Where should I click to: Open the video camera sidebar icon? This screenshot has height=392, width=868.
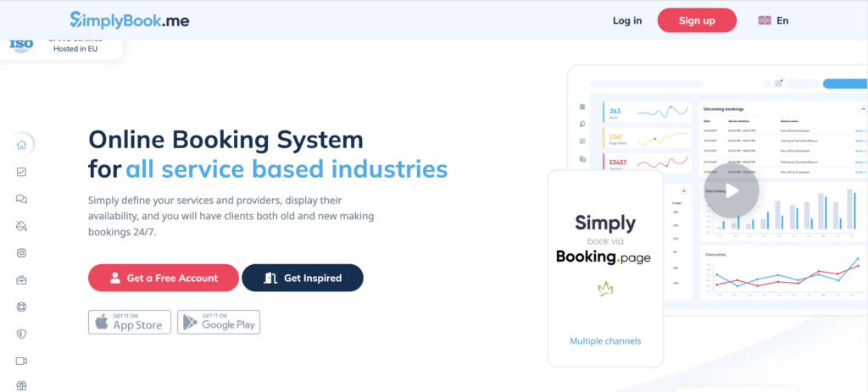click(x=21, y=361)
